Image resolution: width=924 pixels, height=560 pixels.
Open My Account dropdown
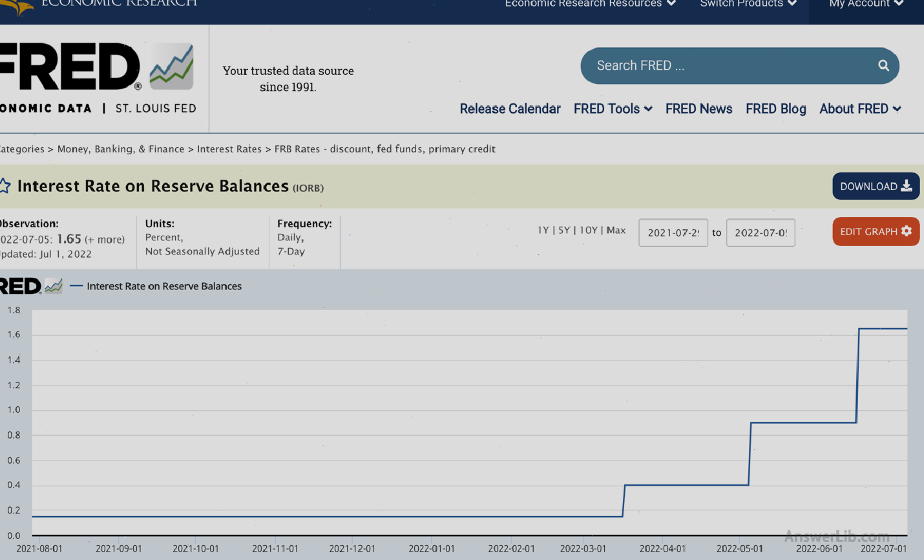[866, 4]
